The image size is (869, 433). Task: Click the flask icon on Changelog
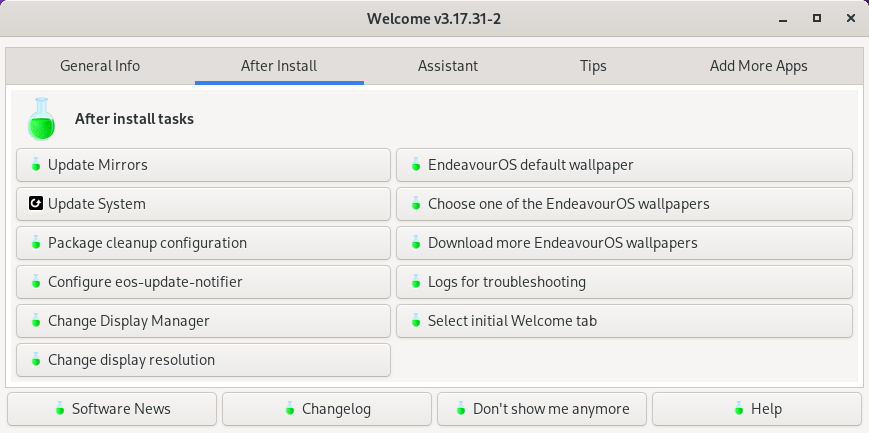pos(289,409)
